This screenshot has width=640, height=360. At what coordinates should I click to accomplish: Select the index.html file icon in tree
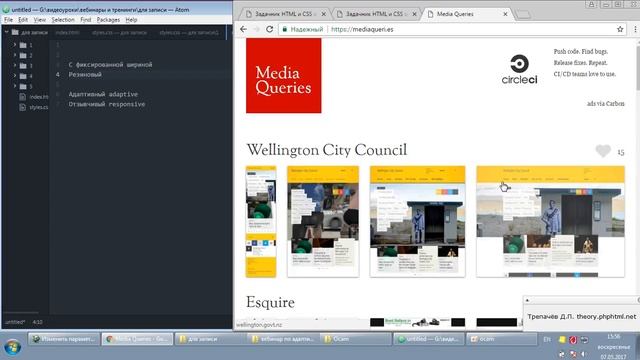[22, 97]
